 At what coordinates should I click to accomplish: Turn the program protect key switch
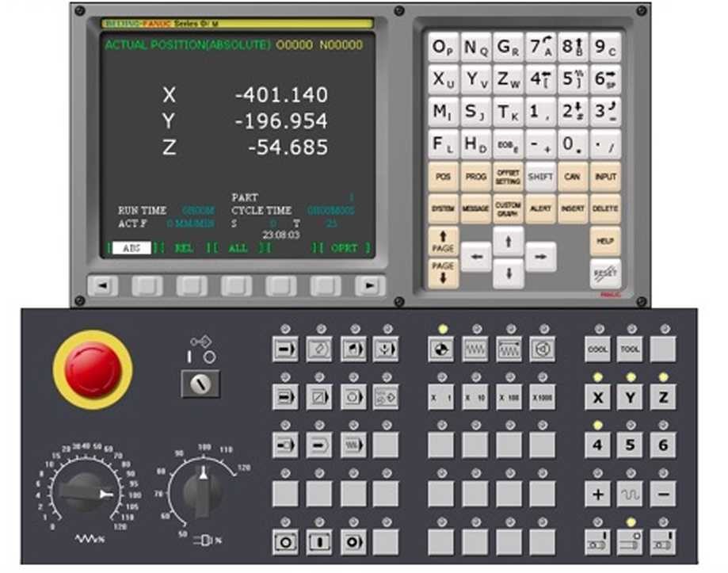(x=200, y=384)
